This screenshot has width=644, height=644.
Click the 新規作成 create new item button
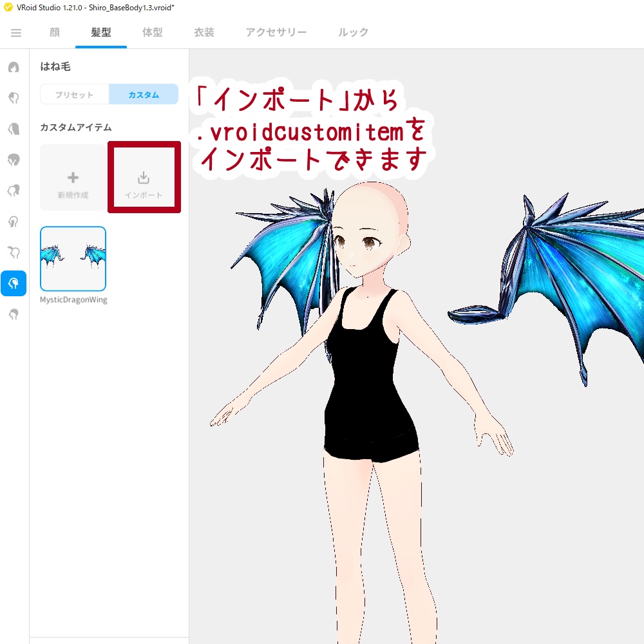pos(73,177)
